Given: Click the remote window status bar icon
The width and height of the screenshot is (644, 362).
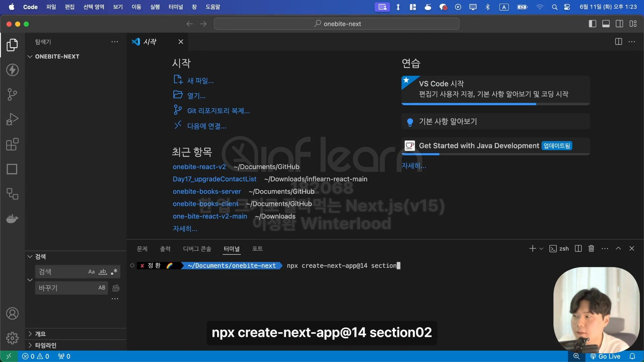Looking at the screenshot, I should coord(9,356).
